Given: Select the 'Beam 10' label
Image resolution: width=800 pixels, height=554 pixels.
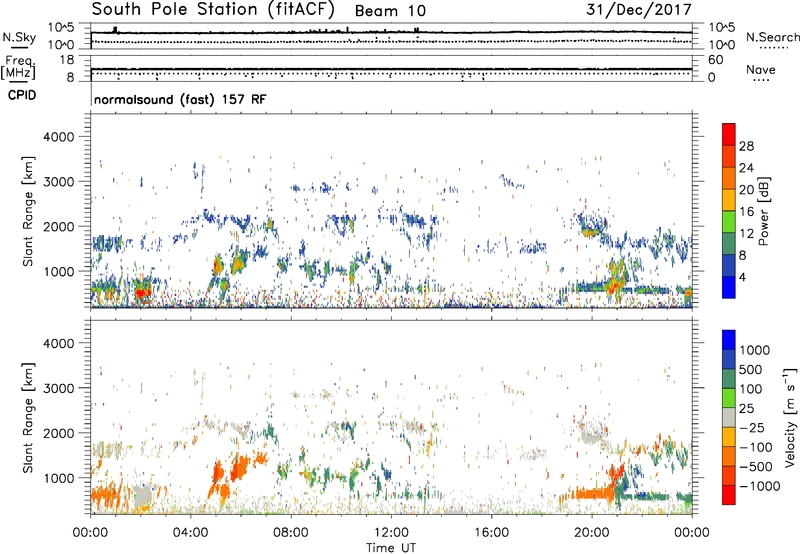Looking at the screenshot, I should [390, 11].
